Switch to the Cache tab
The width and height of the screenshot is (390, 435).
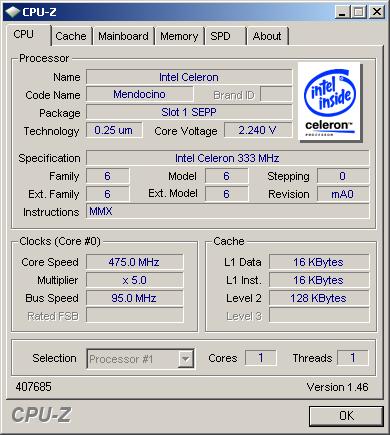71,36
